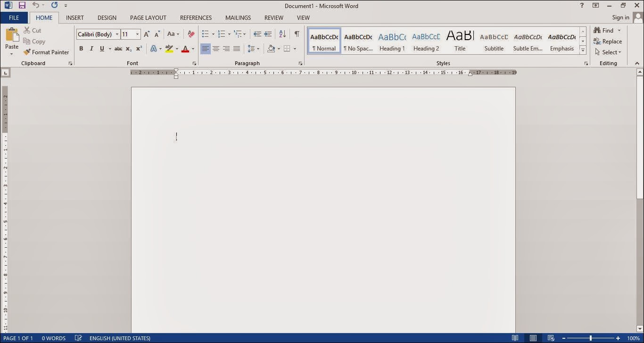Toggle center paragraph alignment
This screenshot has width=644, height=343.
tap(216, 49)
